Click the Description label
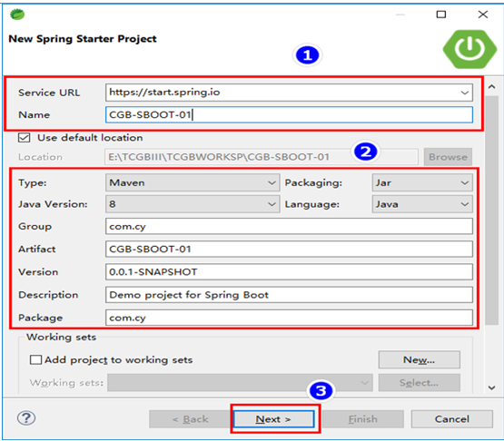 pos(48,295)
